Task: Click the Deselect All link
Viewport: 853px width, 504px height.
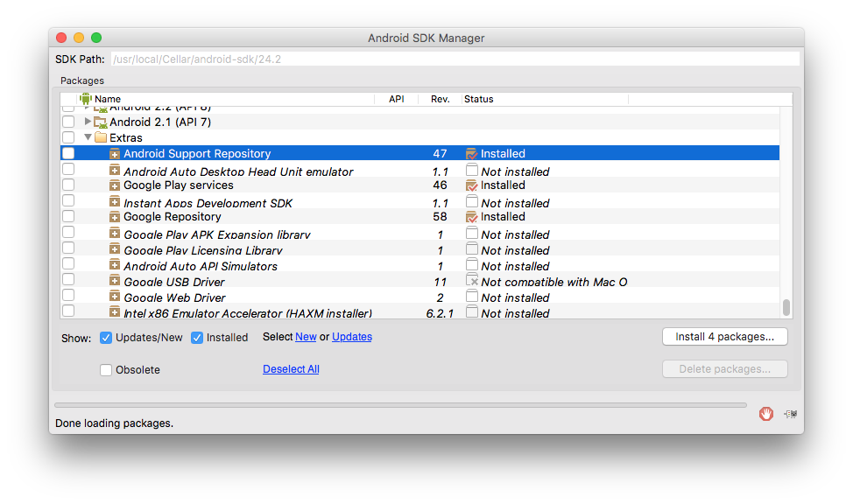Action: coord(291,369)
